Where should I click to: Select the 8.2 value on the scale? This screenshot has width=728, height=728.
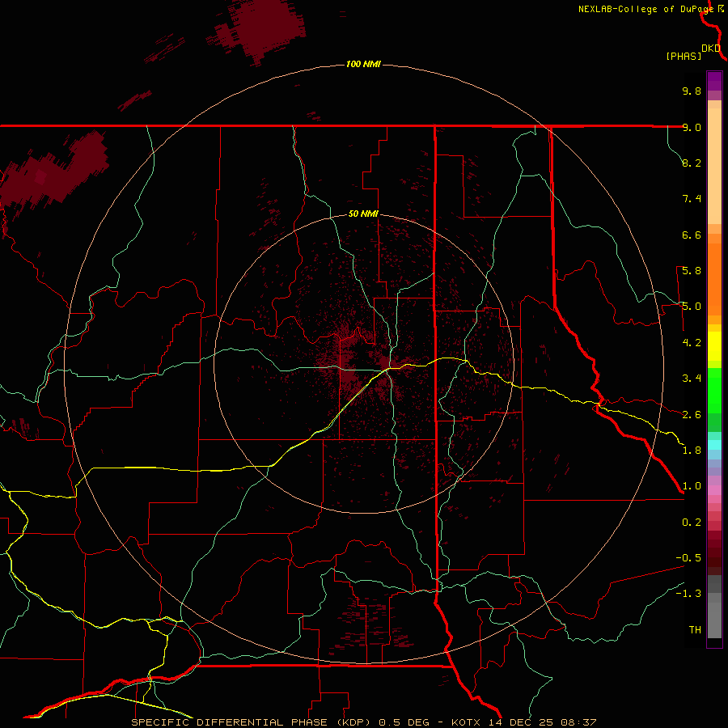click(692, 163)
